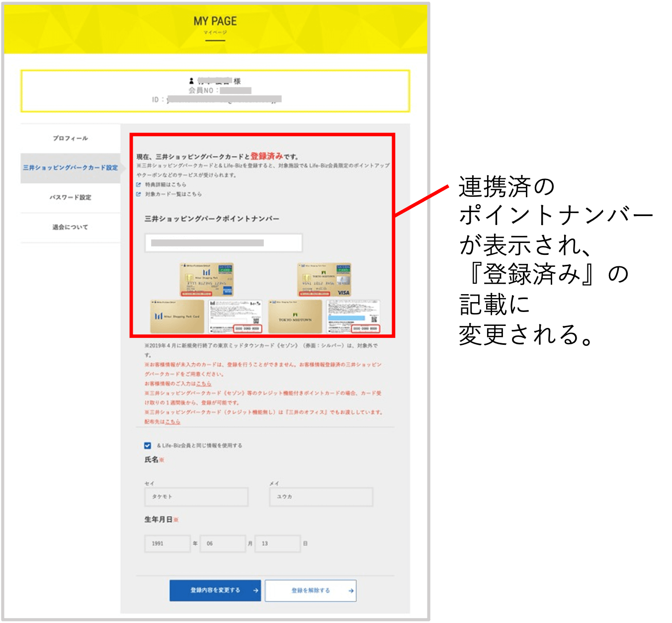This screenshot has width=672, height=623.
Task: Click こちら link after 配布先は
Action: (x=173, y=421)
